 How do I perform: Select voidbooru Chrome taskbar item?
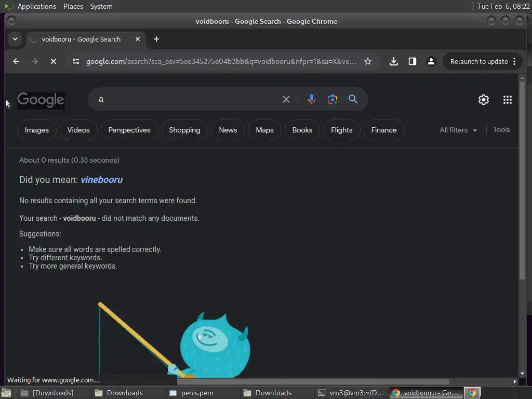(425, 393)
